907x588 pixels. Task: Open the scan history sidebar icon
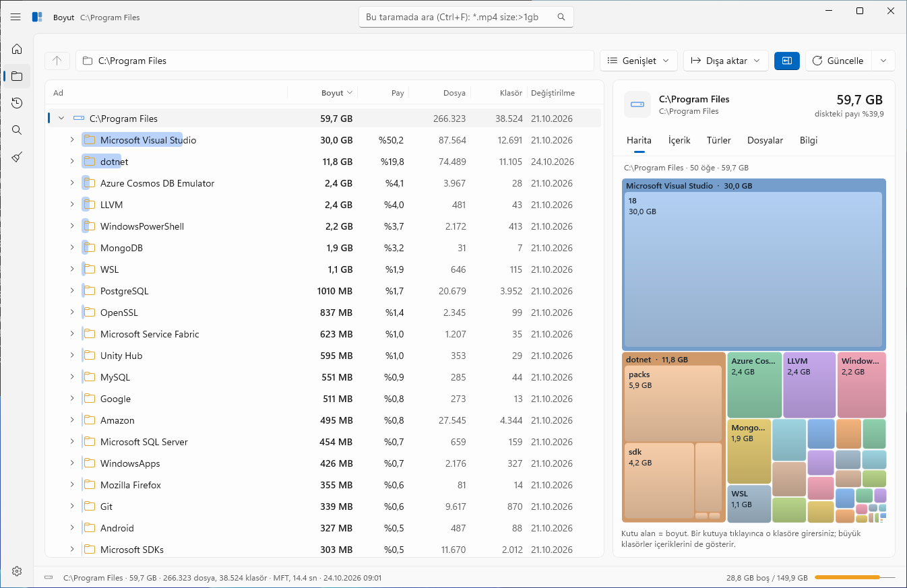point(17,103)
